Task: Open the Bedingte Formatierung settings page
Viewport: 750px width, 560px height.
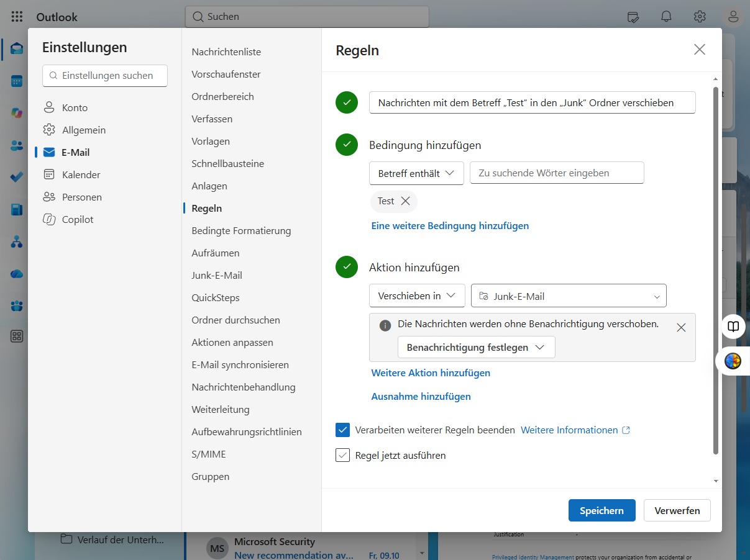Action: [x=241, y=230]
